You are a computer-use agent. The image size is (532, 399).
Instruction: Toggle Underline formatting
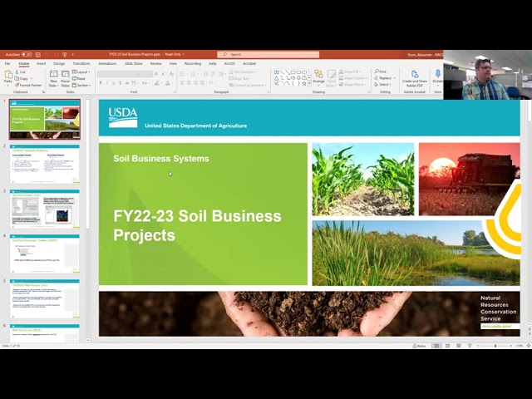(x=114, y=83)
